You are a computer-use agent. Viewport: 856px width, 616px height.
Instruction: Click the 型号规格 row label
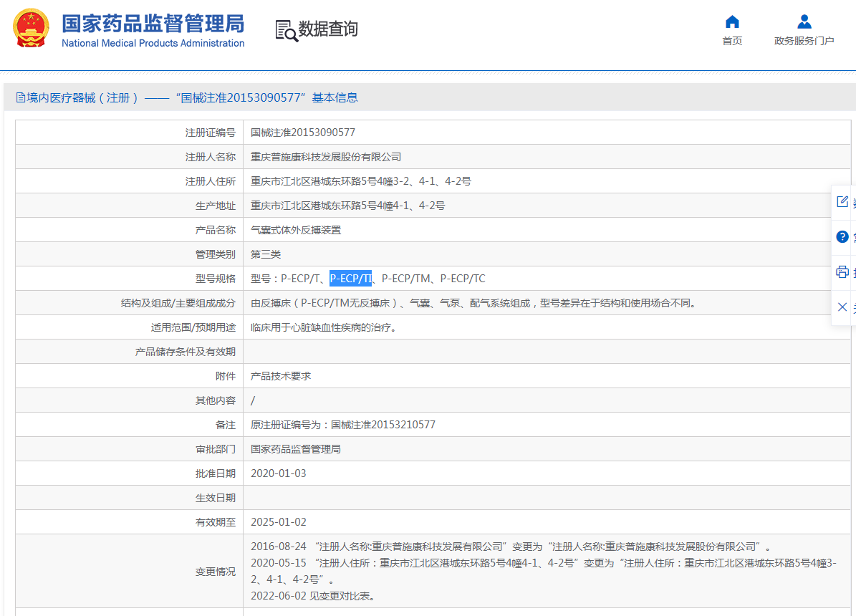tap(215, 279)
